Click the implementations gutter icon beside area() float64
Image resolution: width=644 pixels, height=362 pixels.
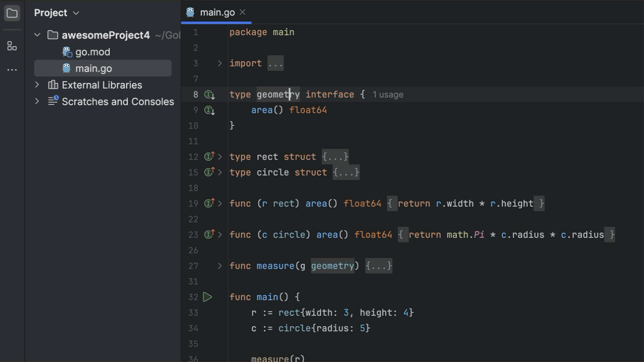[209, 110]
